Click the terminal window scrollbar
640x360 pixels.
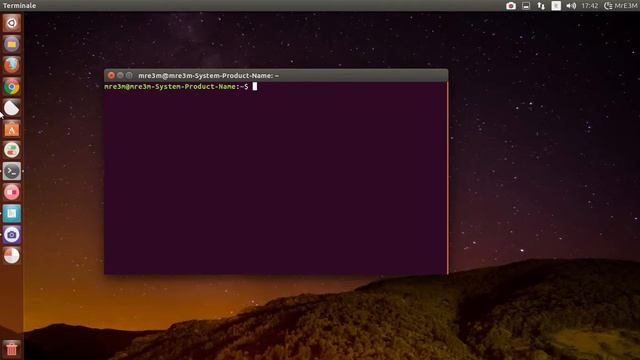(x=447, y=178)
